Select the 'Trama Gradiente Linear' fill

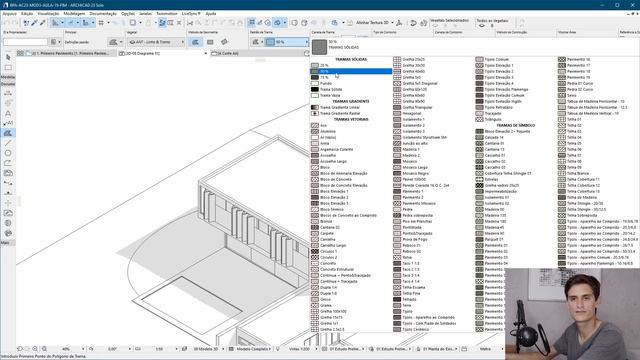pos(351,107)
